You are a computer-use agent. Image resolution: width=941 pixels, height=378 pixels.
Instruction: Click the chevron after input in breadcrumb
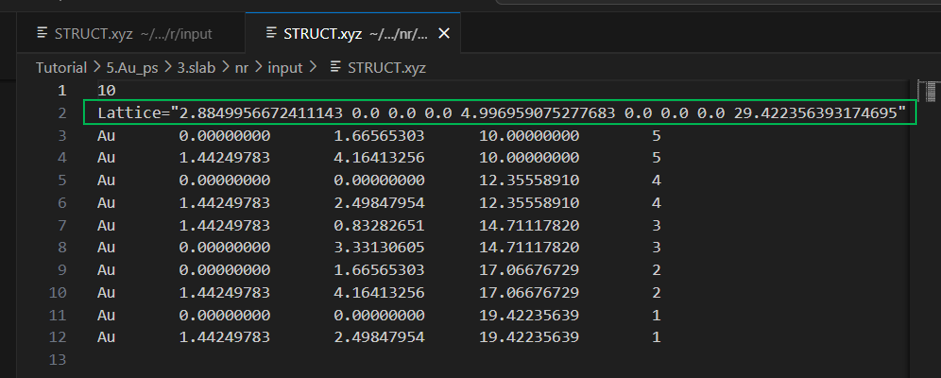click(312, 68)
